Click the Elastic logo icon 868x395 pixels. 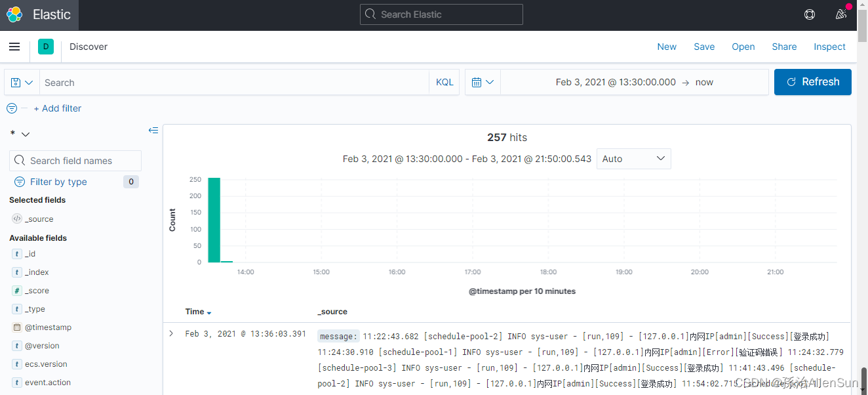14,14
